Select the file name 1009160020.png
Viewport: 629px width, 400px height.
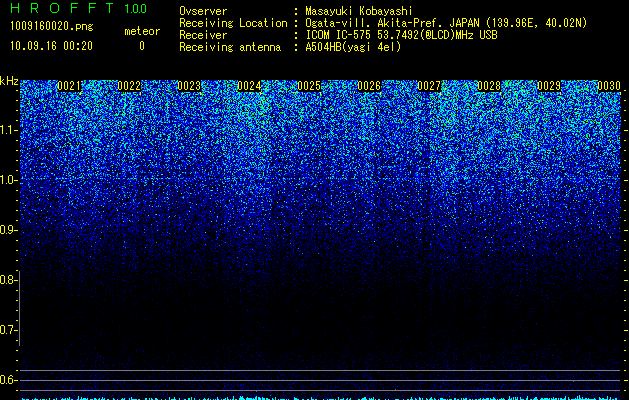point(52,26)
